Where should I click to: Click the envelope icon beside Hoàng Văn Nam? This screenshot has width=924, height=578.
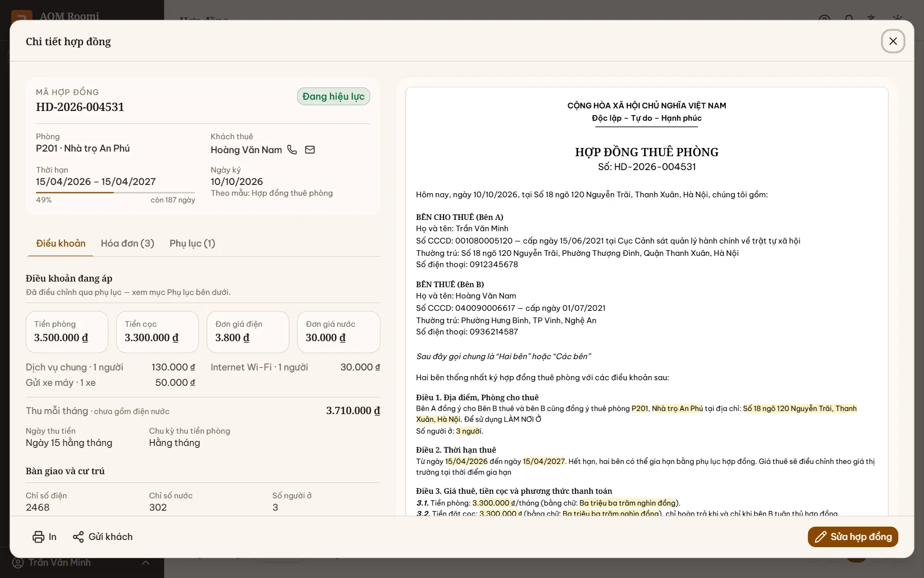310,150
